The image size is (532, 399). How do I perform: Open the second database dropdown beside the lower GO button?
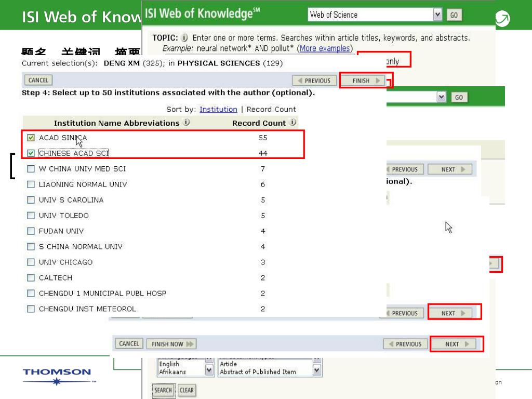pos(441,97)
